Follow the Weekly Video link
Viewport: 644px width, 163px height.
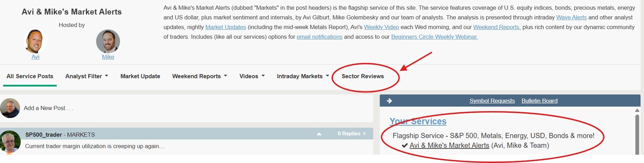pyautogui.click(x=381, y=27)
